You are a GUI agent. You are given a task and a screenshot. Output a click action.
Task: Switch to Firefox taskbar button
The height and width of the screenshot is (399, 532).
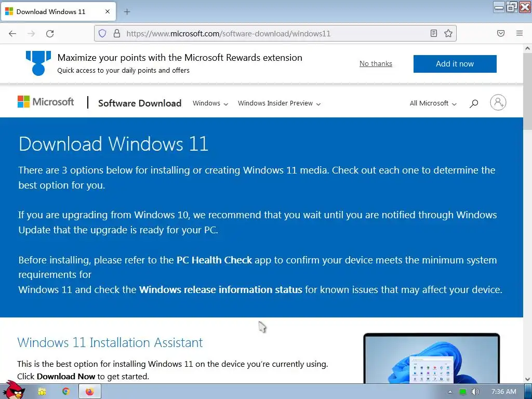(x=89, y=392)
